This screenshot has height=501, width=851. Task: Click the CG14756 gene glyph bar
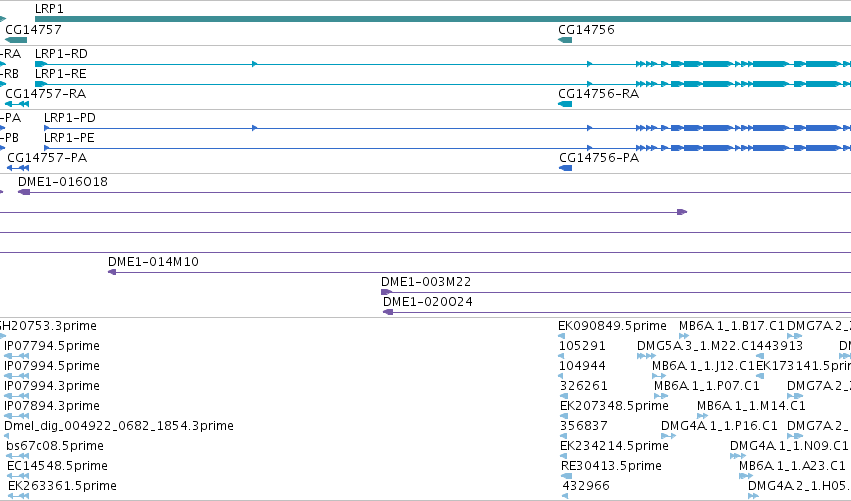click(x=565, y=40)
